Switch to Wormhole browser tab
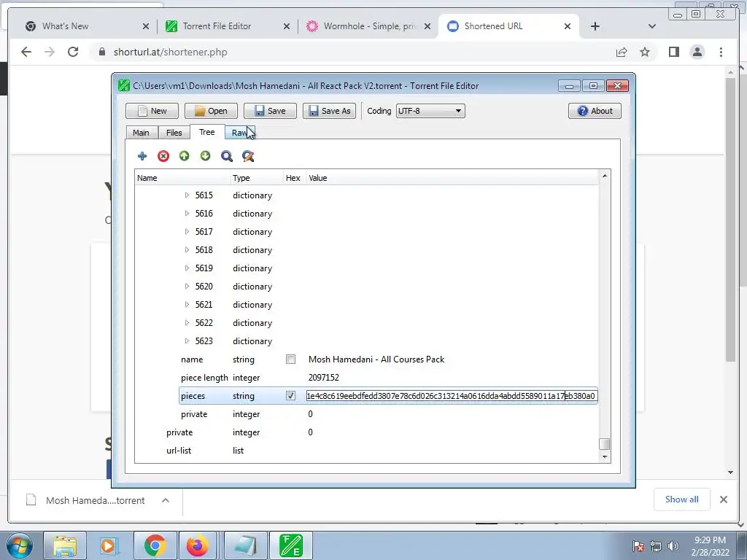The height and width of the screenshot is (560, 747). tap(369, 26)
